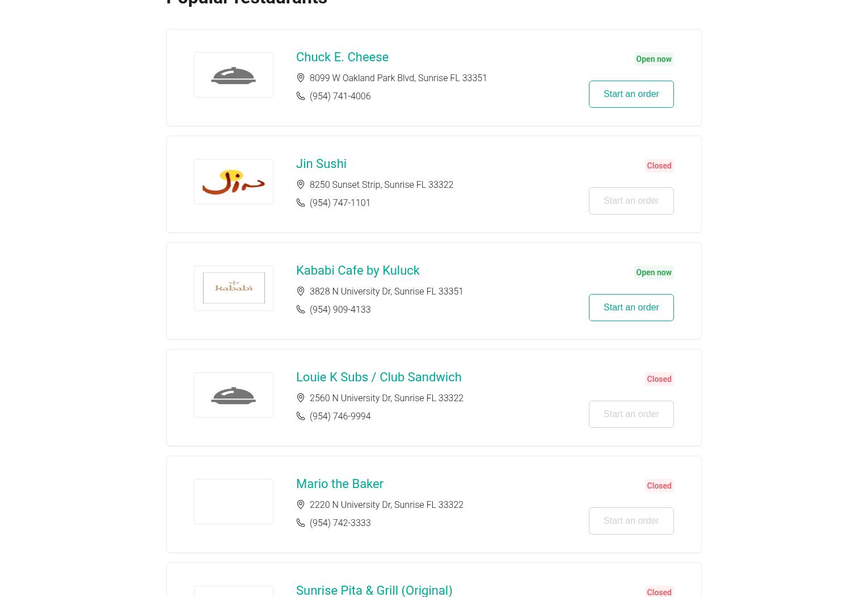Viewport: 868px width, 597px height.
Task: Start an order at Chuck E. Cheese
Action: tap(631, 94)
